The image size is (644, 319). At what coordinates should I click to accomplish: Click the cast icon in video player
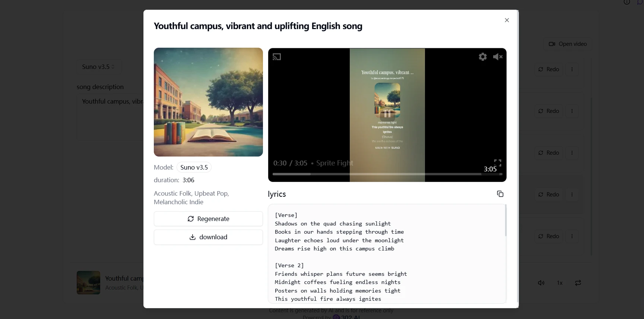pos(277,57)
